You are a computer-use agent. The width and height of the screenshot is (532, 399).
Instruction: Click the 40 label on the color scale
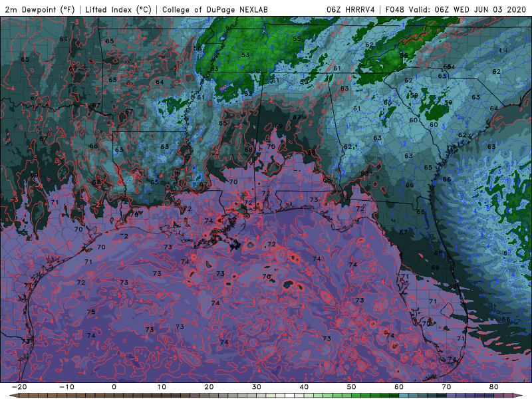click(304, 387)
